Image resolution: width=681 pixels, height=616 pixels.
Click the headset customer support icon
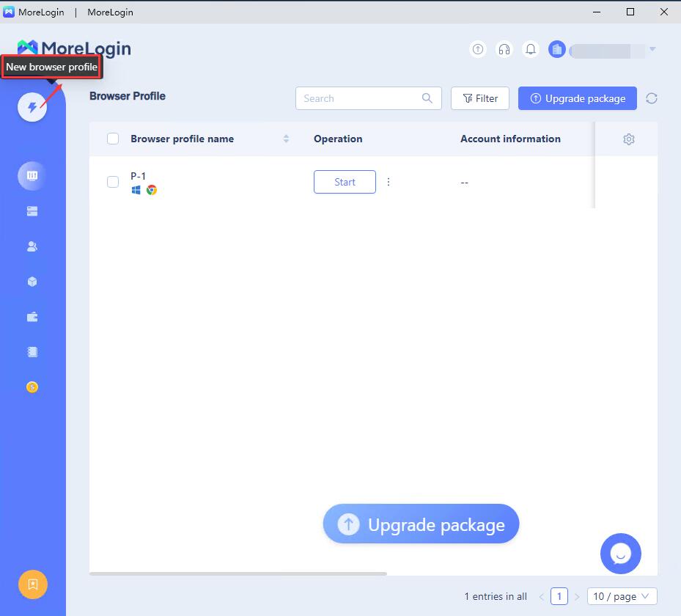(504, 49)
